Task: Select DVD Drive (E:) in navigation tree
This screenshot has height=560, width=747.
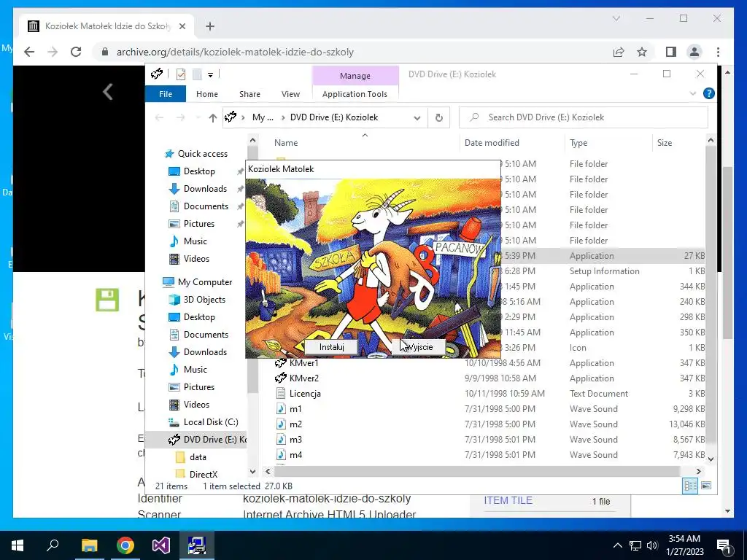Action: click(x=208, y=440)
